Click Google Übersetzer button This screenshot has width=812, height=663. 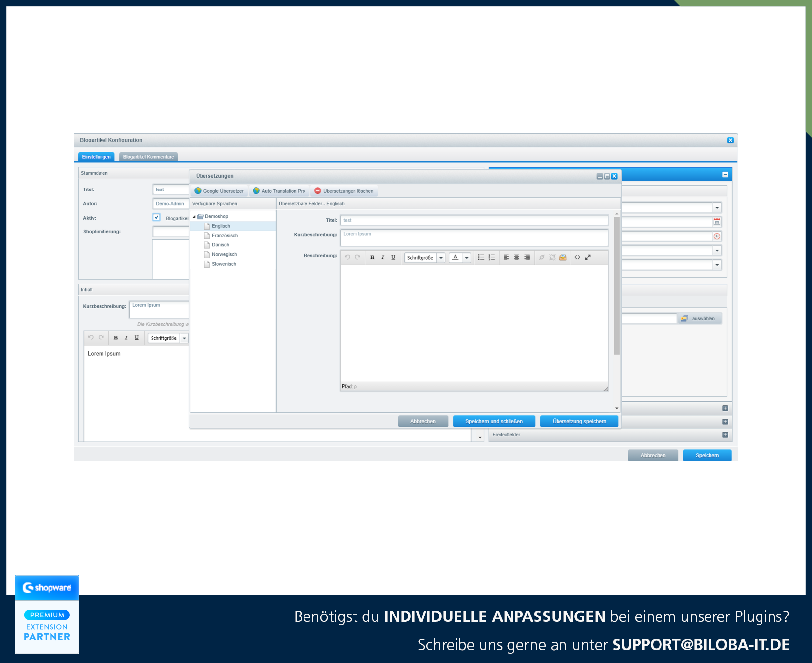[219, 191]
